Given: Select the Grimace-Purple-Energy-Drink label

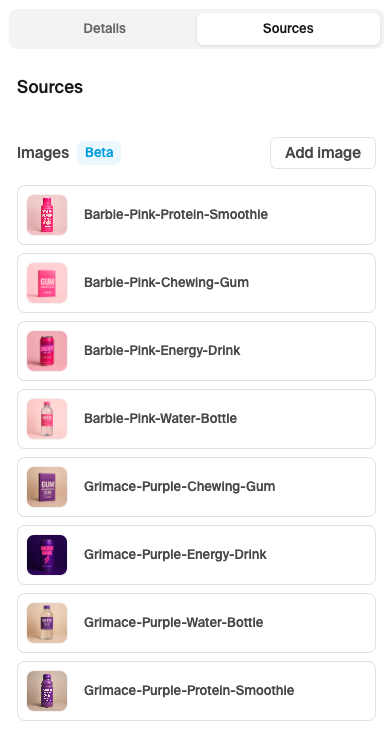Looking at the screenshot, I should point(175,555).
